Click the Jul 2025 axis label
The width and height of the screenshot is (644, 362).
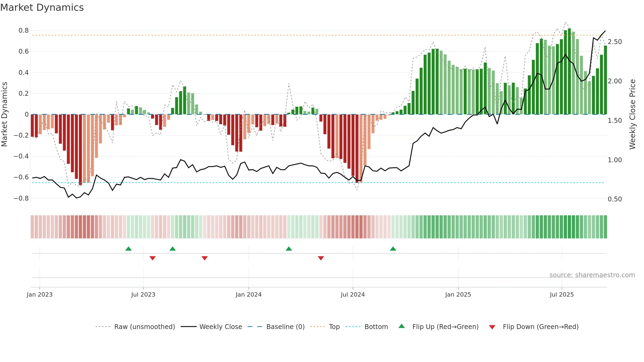coord(562,294)
